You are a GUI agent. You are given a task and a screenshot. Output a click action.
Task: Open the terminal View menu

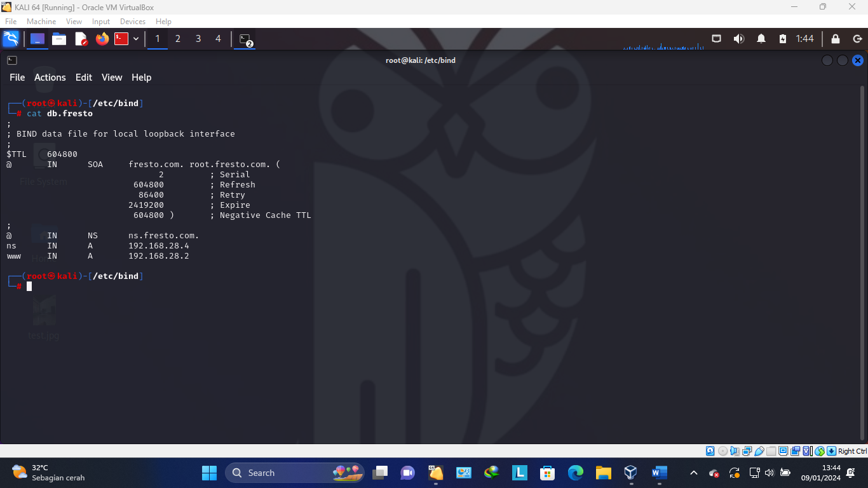(x=112, y=78)
